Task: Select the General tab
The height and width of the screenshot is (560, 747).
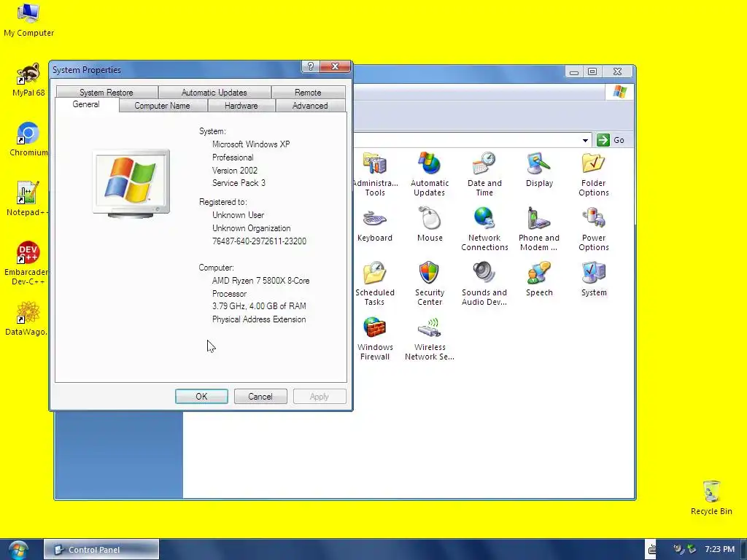Action: (86, 105)
